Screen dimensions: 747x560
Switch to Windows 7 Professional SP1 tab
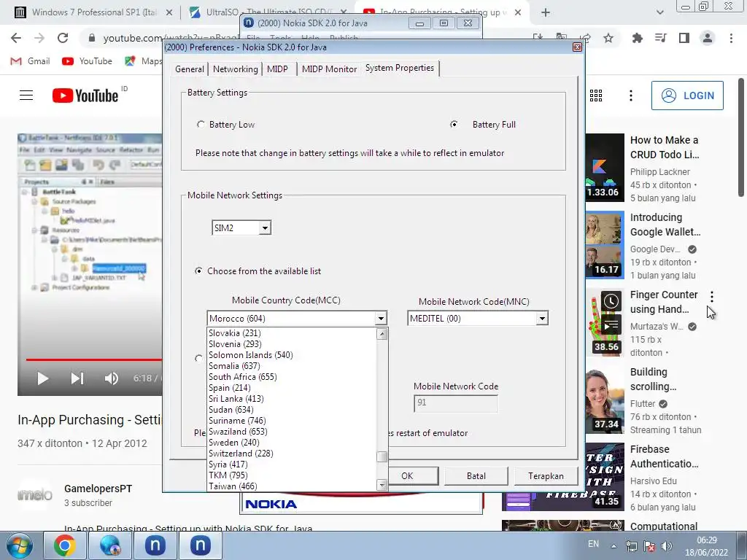(93, 12)
